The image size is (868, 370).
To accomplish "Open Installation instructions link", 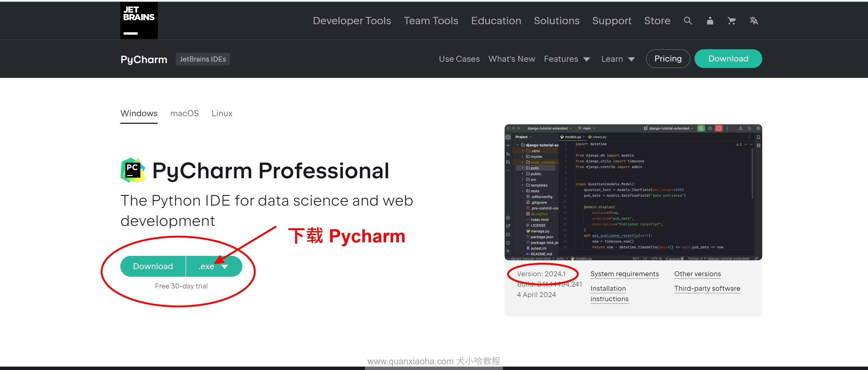I will (x=610, y=293).
